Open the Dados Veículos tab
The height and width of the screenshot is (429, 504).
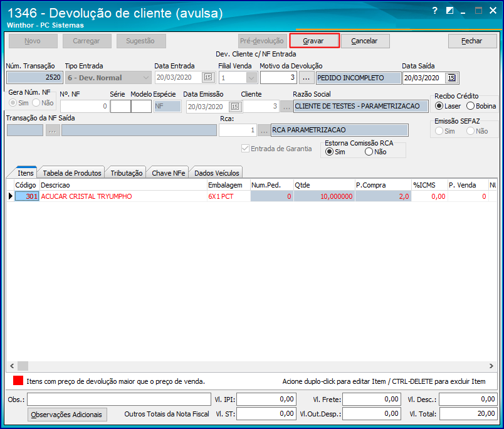217,173
